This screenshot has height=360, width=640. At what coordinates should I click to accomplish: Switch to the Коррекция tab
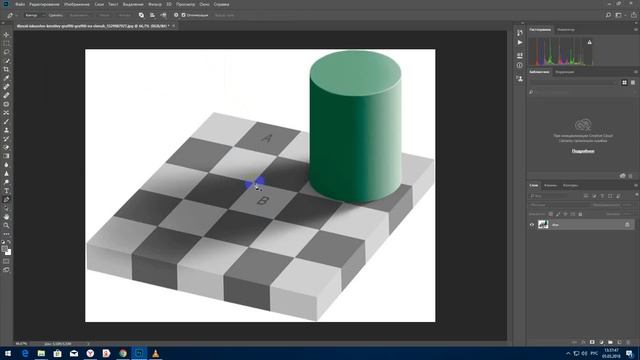(565, 72)
